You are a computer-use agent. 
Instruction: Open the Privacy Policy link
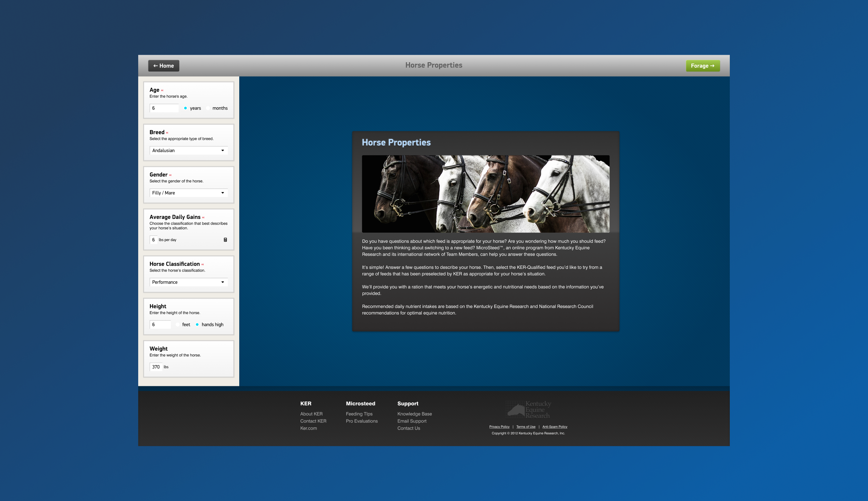point(499,427)
